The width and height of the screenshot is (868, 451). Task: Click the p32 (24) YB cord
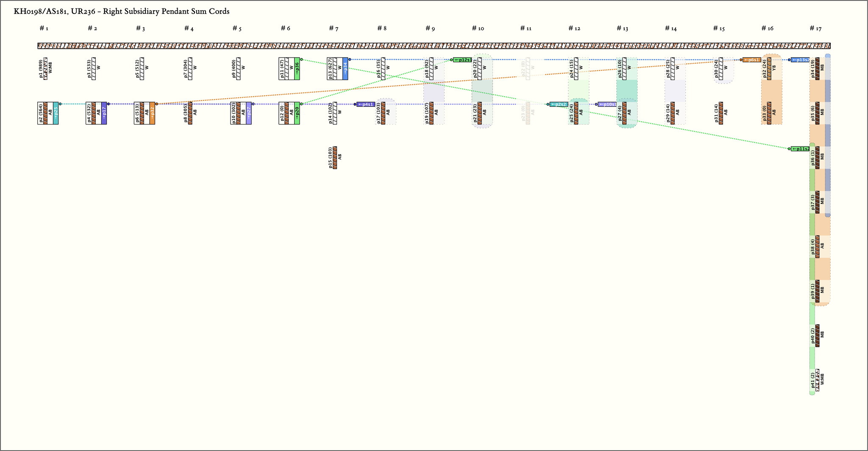769,69
